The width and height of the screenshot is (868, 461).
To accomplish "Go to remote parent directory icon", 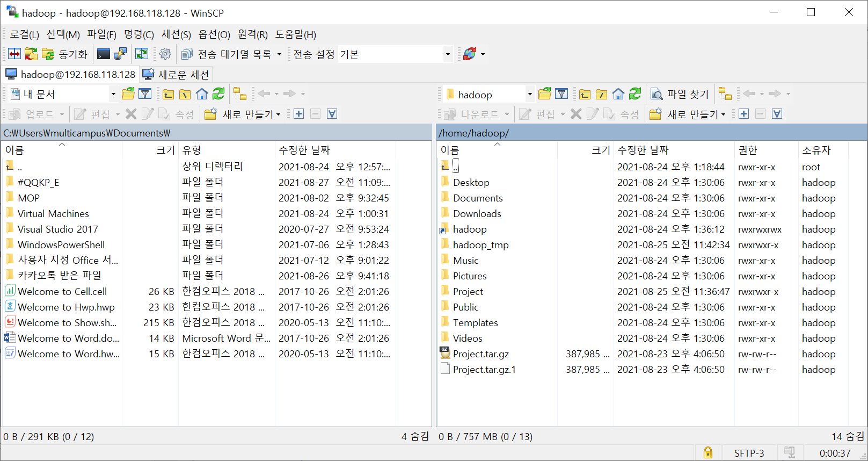I will pos(585,94).
